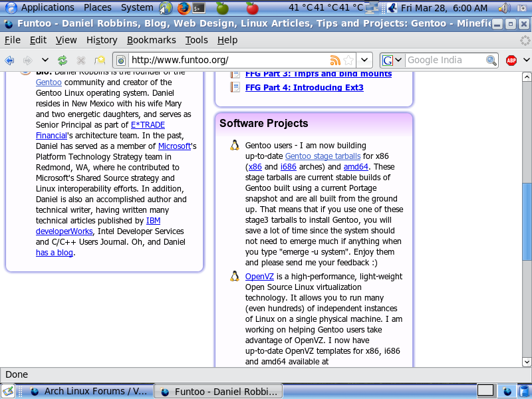Switch to the empty first workspace
Image resolution: width=532 pixels, height=399 pixels.
click(485, 392)
